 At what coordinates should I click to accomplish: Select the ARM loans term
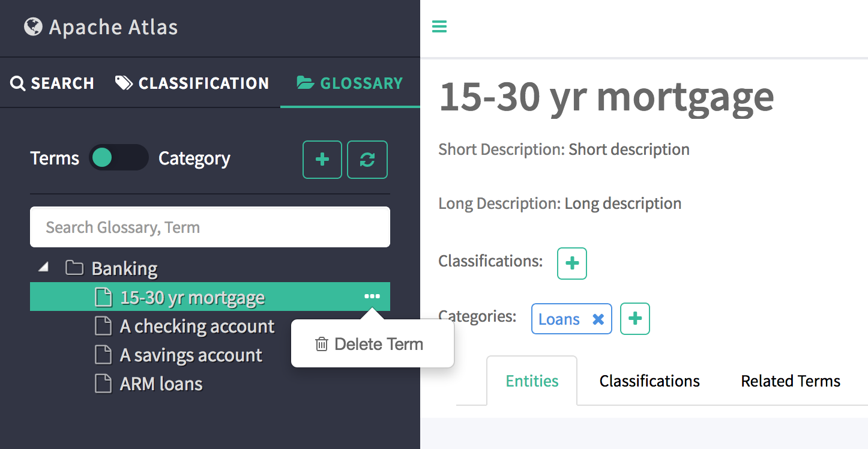point(161,384)
